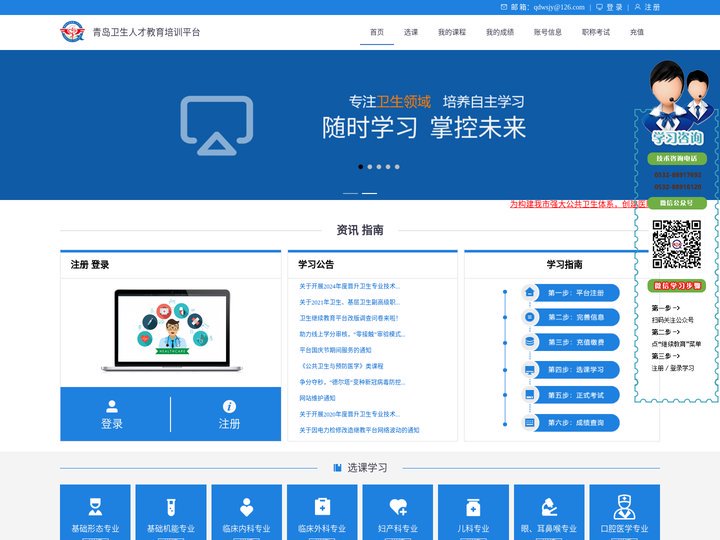Click home icon beside 第一步 step
This screenshot has height=540, width=720.
tap(529, 292)
